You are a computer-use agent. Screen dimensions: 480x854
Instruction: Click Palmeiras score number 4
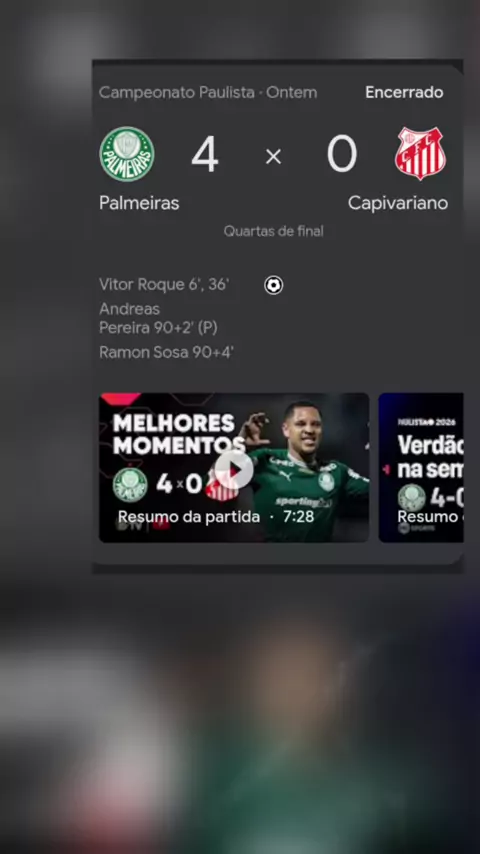[x=205, y=155]
